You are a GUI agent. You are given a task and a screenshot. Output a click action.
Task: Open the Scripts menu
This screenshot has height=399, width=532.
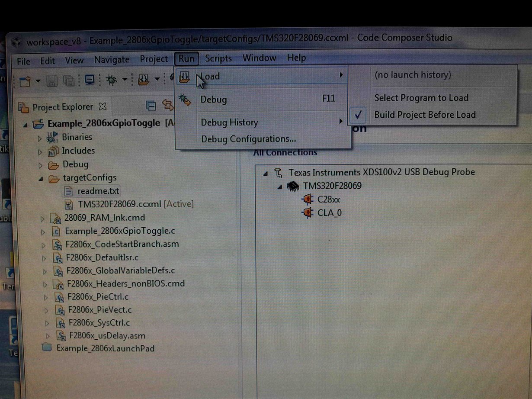tap(218, 58)
